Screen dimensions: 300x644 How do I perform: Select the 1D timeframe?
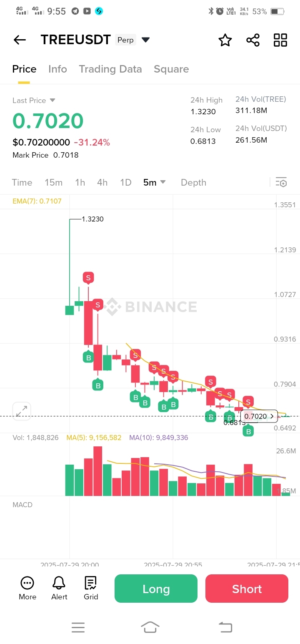[125, 182]
